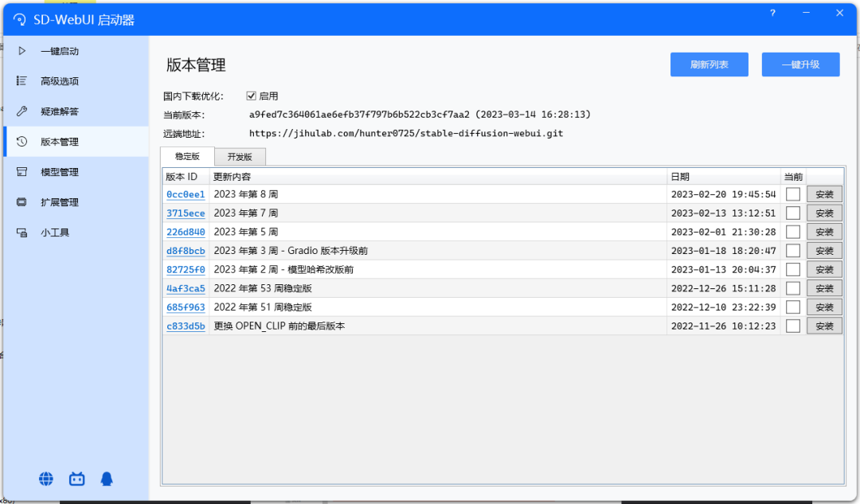The width and height of the screenshot is (860, 504).
Task: Click 安装 for OPEN_CLIP 前的最后版本 row
Action: [824, 326]
